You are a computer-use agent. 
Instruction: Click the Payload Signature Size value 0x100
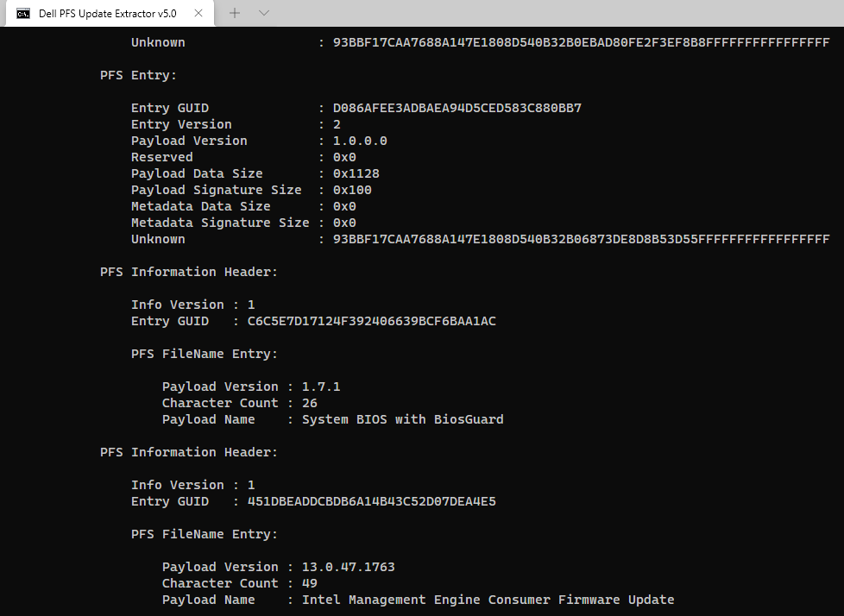click(x=352, y=190)
